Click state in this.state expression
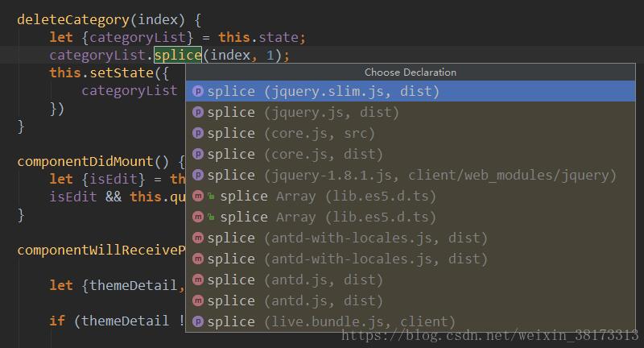The image size is (644, 348). [x=279, y=37]
